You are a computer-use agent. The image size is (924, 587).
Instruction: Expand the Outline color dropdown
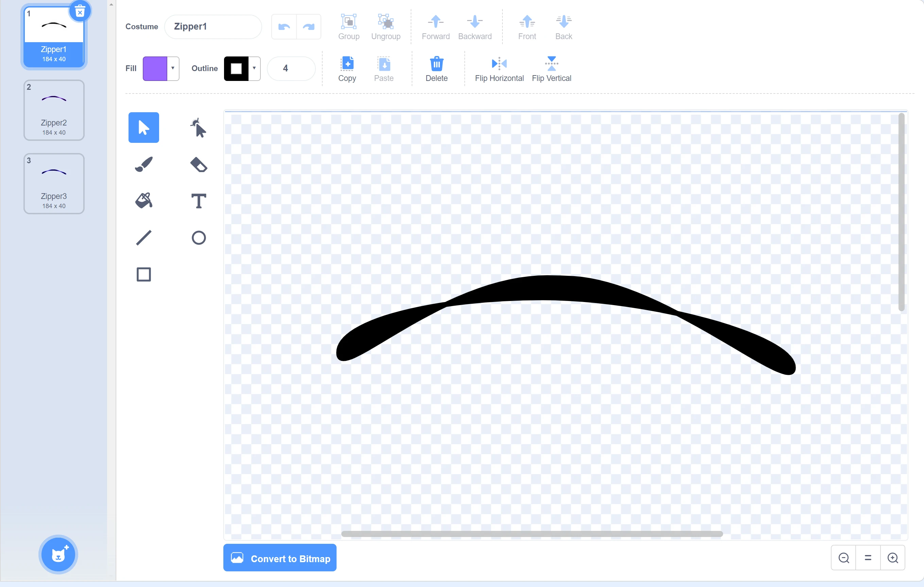pyautogui.click(x=254, y=68)
